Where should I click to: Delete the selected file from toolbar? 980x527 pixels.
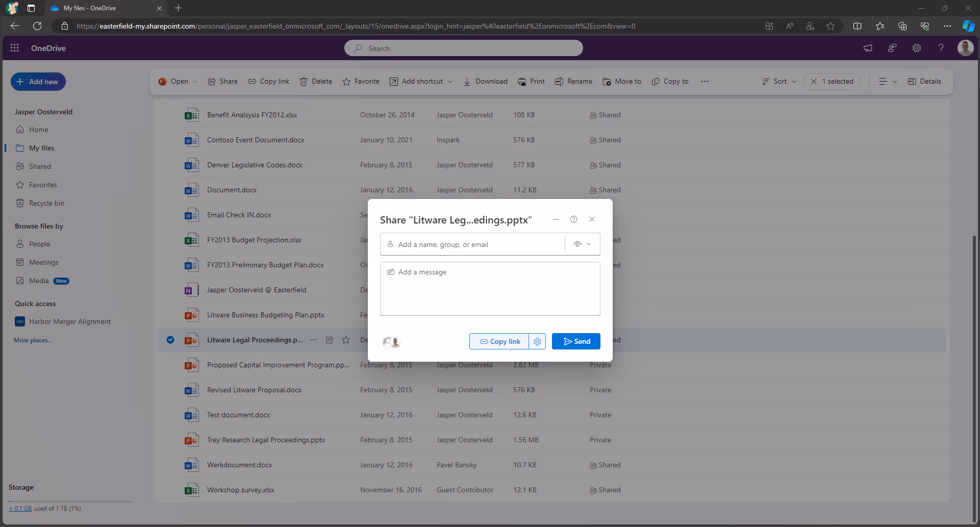point(316,82)
